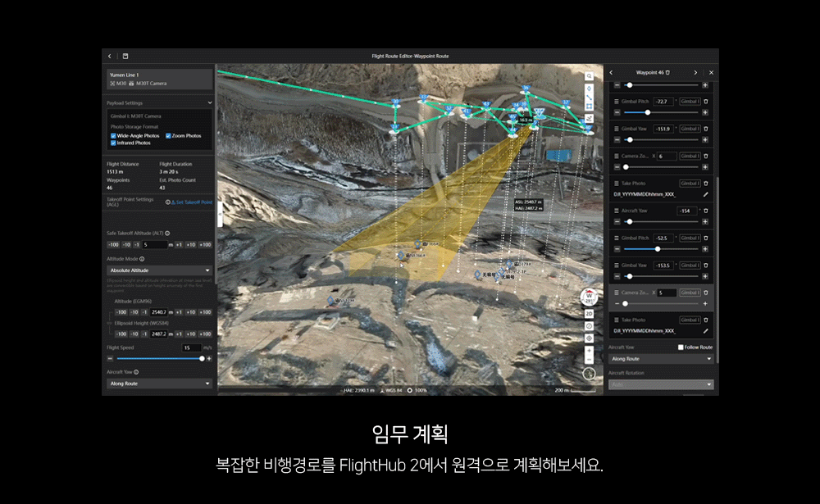Edit the first Take Photo file name
Viewport: 820px width, 504px height.
(705, 194)
